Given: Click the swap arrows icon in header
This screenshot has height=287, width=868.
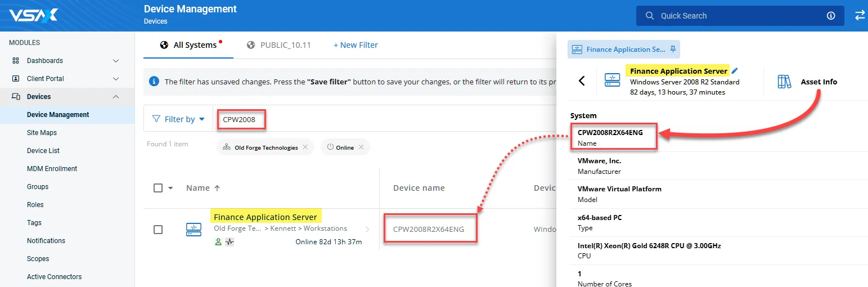Looking at the screenshot, I should (860, 16).
